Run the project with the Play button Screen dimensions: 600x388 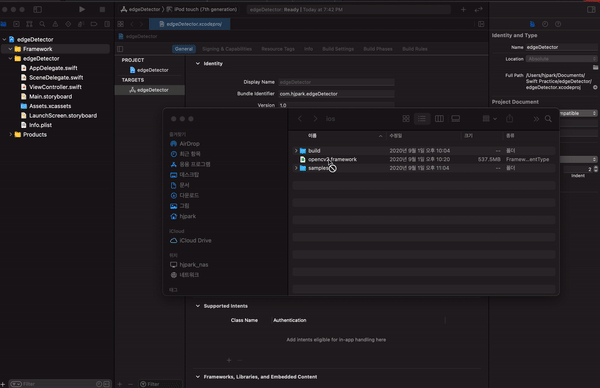(82, 9)
